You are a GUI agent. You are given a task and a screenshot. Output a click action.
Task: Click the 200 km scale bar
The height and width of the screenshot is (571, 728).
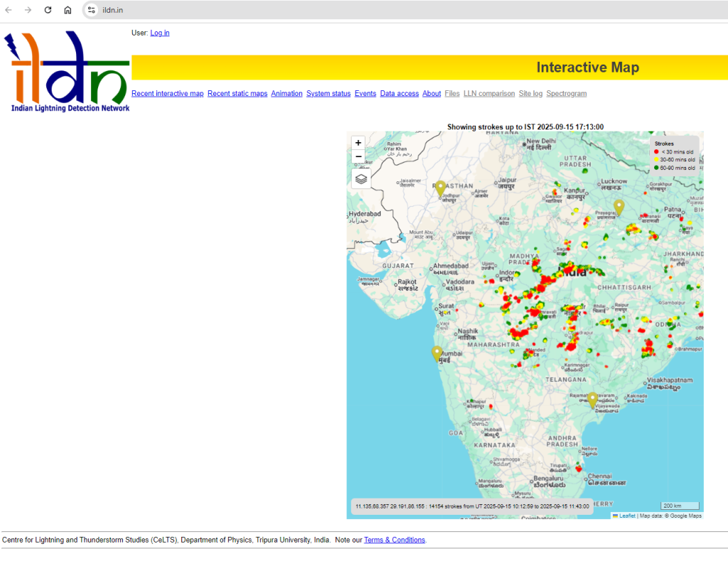tap(680, 506)
